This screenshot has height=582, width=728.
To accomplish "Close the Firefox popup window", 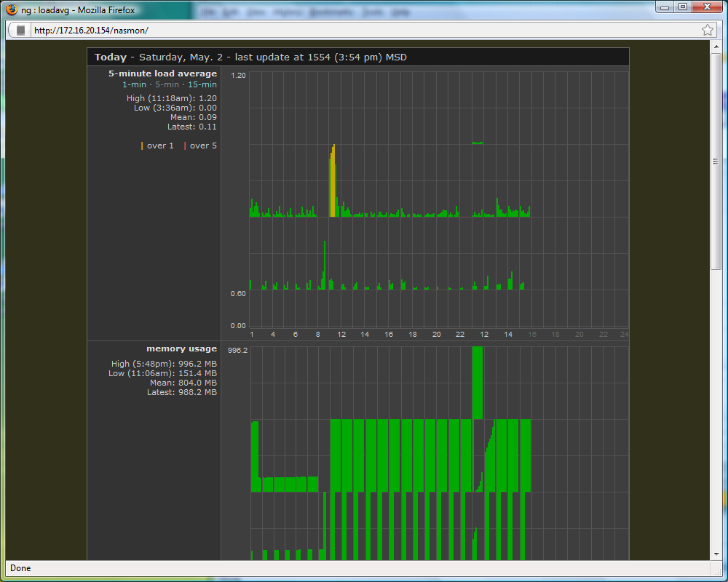I will coord(707,7).
